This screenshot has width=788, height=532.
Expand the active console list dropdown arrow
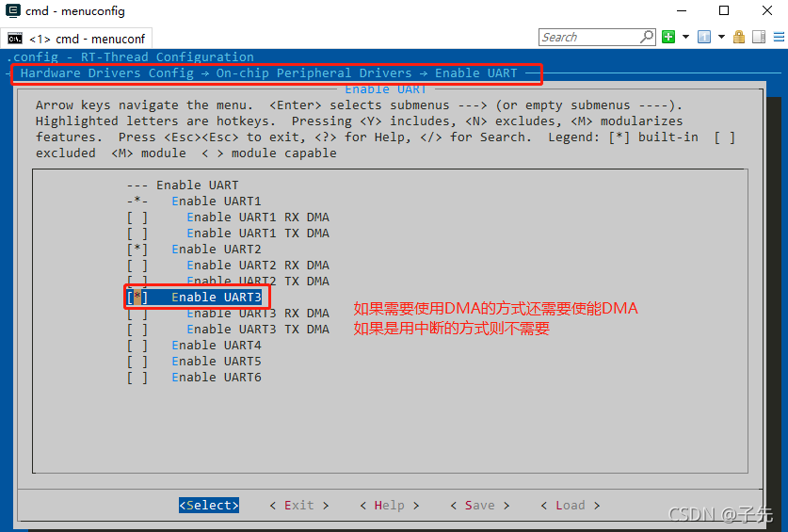[721, 37]
